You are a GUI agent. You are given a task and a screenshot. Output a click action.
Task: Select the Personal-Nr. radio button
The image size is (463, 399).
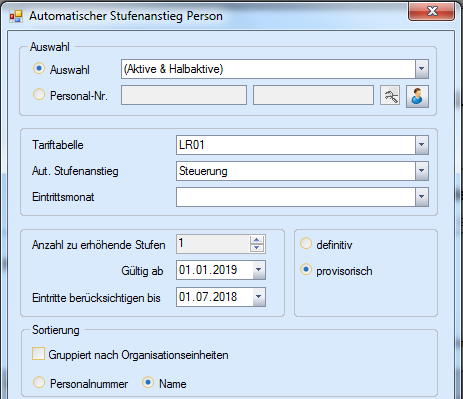click(39, 95)
